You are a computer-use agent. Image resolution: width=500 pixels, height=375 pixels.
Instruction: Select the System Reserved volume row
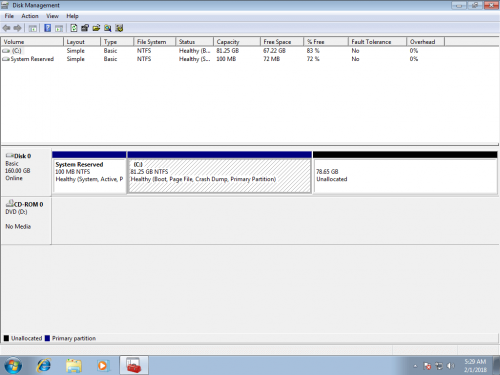point(222,59)
